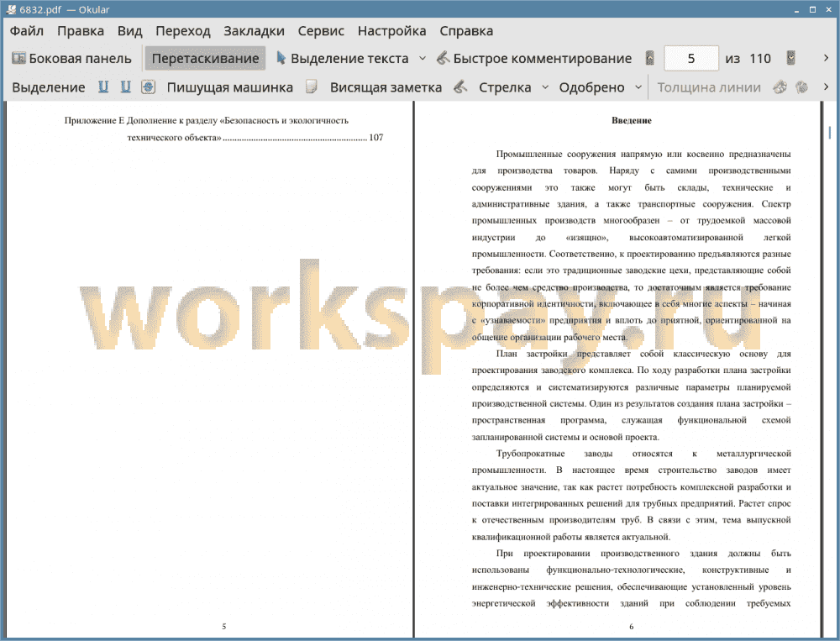Click the color icon right after Толщина линии

[780, 87]
